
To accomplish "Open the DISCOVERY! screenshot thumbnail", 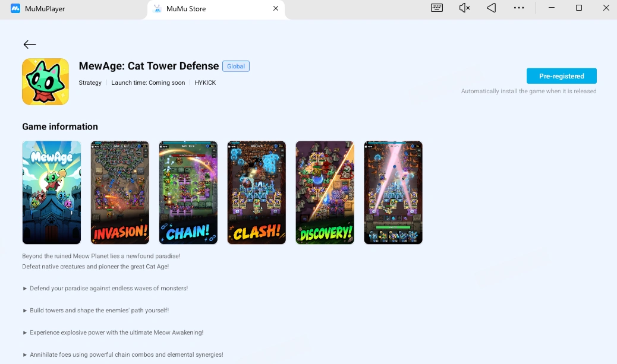I will point(325,192).
